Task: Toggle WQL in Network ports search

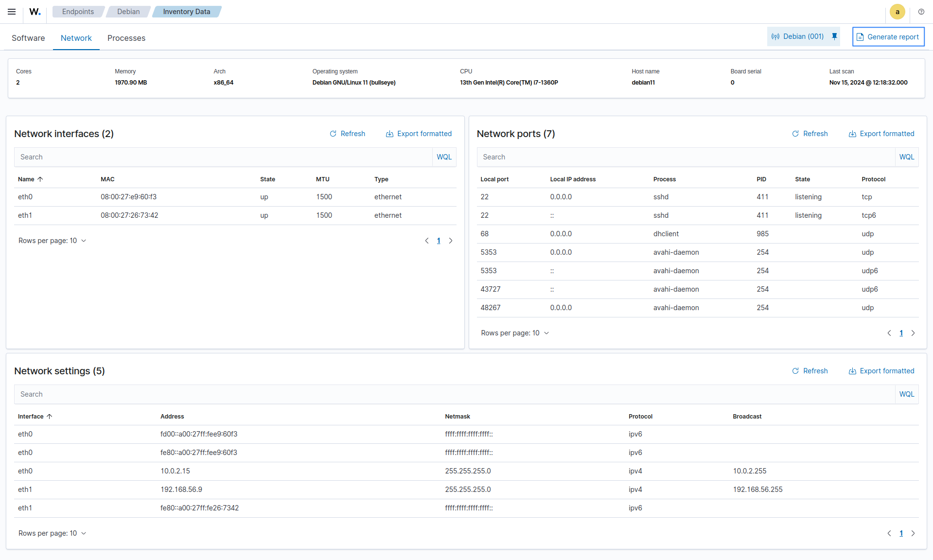Action: tap(906, 157)
